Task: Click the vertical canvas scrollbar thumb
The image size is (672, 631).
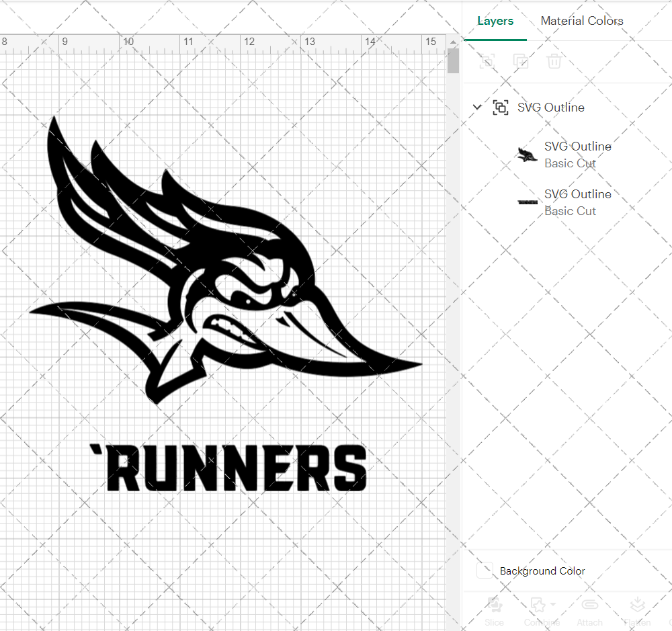Action: (453, 61)
